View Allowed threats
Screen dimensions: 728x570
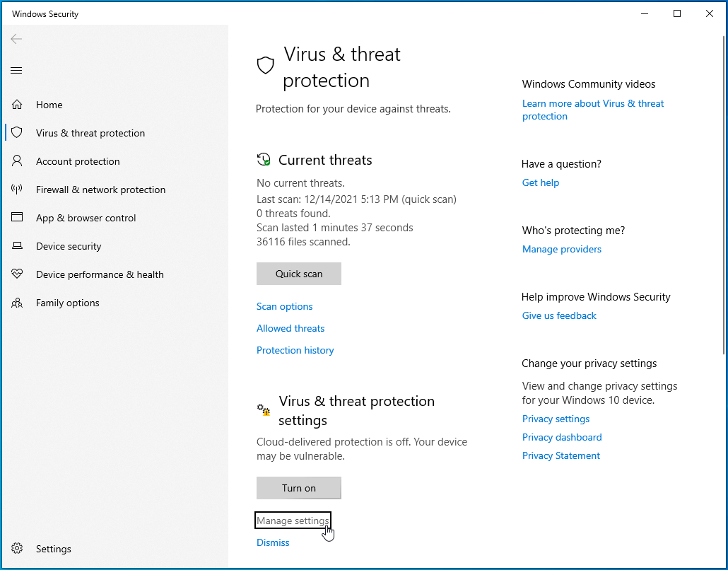[290, 328]
